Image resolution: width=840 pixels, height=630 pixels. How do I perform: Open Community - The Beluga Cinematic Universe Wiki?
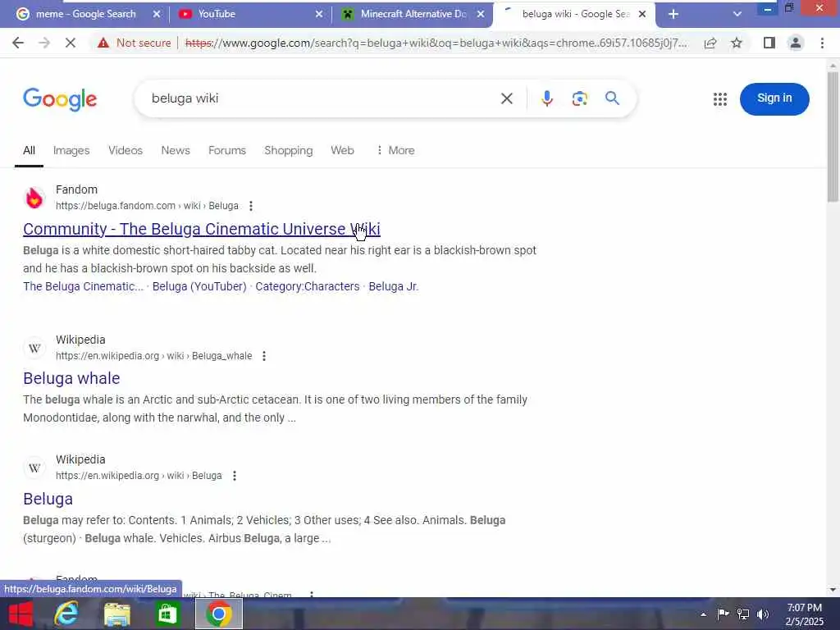coord(202,229)
